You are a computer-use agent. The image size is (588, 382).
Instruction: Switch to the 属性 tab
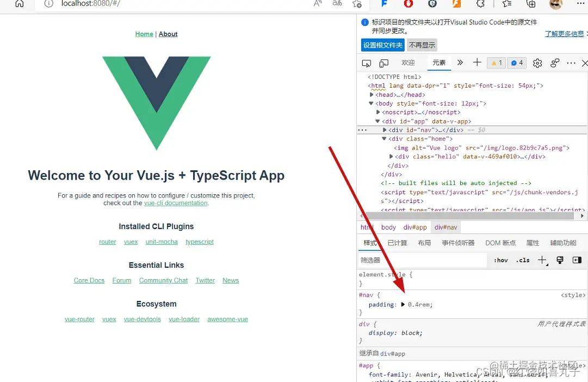(x=533, y=243)
